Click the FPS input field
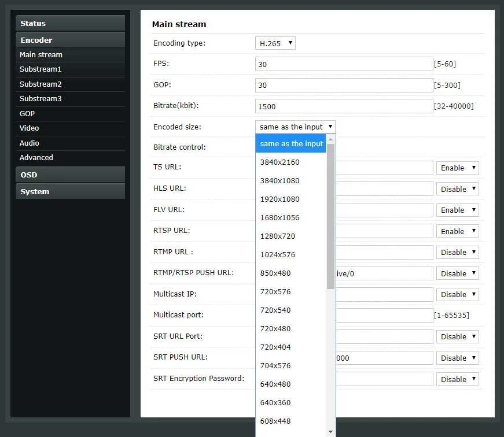The image size is (504, 437). pyautogui.click(x=344, y=64)
